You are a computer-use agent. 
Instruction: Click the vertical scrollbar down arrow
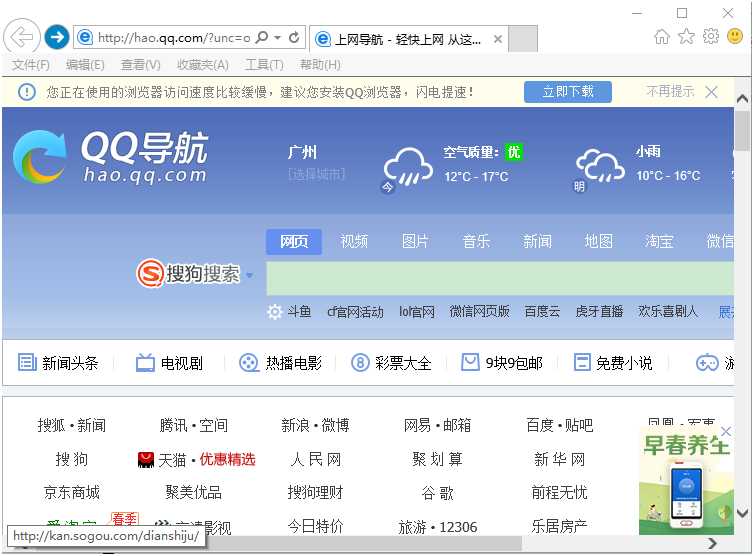click(742, 513)
